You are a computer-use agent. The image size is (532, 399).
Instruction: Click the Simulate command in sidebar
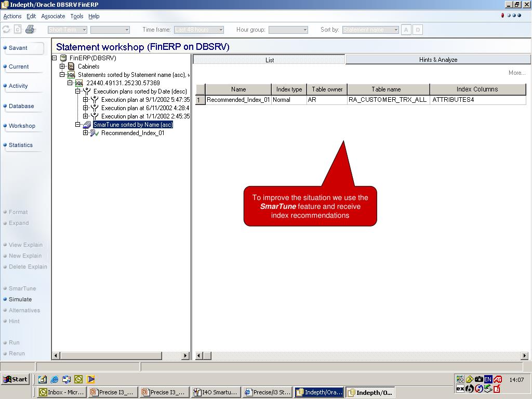(20, 299)
